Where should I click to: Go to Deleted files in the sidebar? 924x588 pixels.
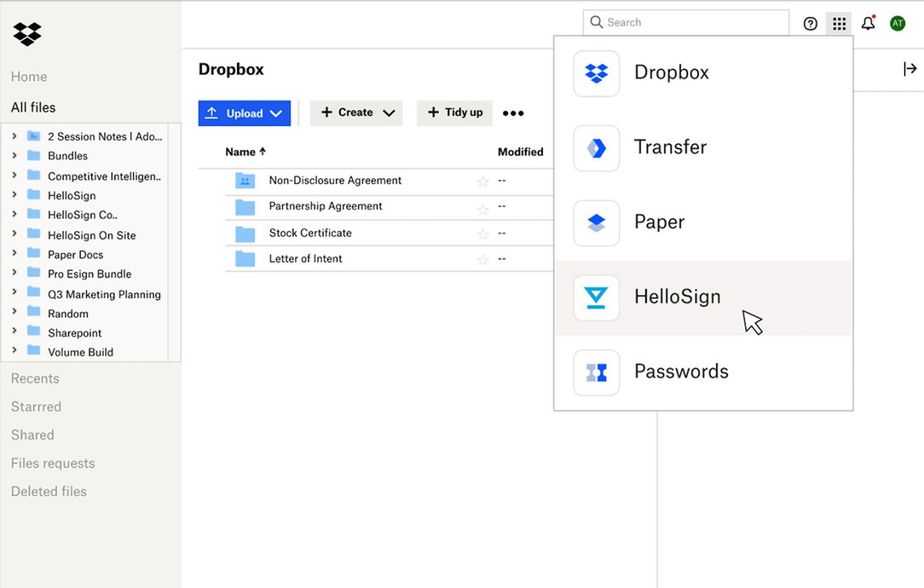pyautogui.click(x=48, y=491)
